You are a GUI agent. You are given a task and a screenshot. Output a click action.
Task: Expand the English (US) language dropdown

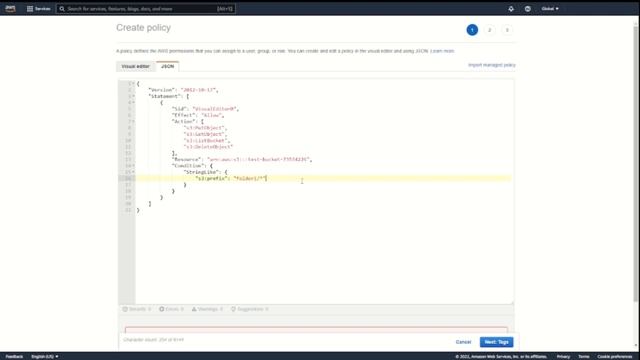click(x=44, y=356)
